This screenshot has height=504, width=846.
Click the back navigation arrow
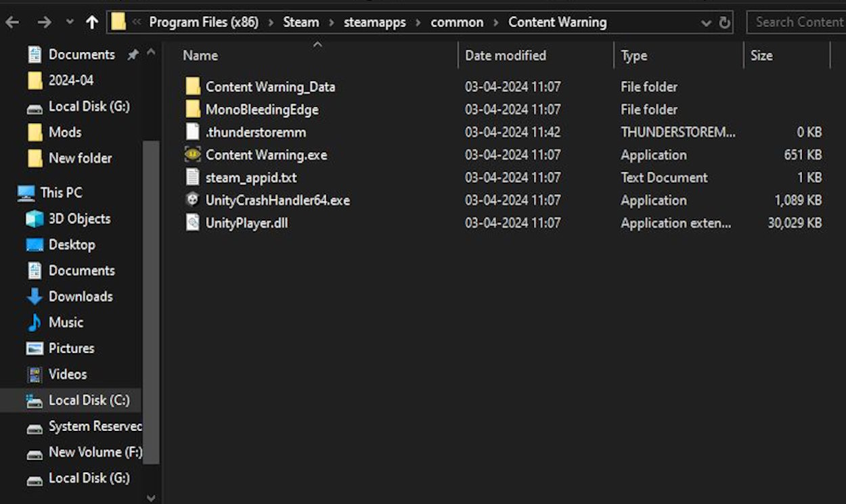pyautogui.click(x=12, y=22)
